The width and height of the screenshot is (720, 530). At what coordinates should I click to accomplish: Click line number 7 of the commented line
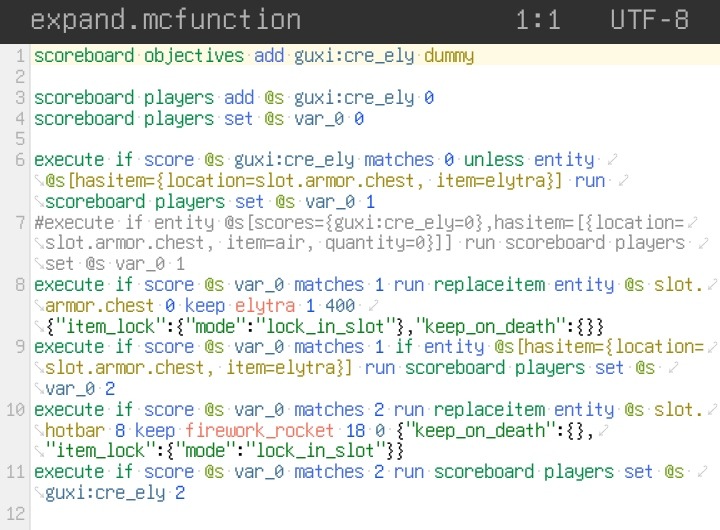click(20, 223)
